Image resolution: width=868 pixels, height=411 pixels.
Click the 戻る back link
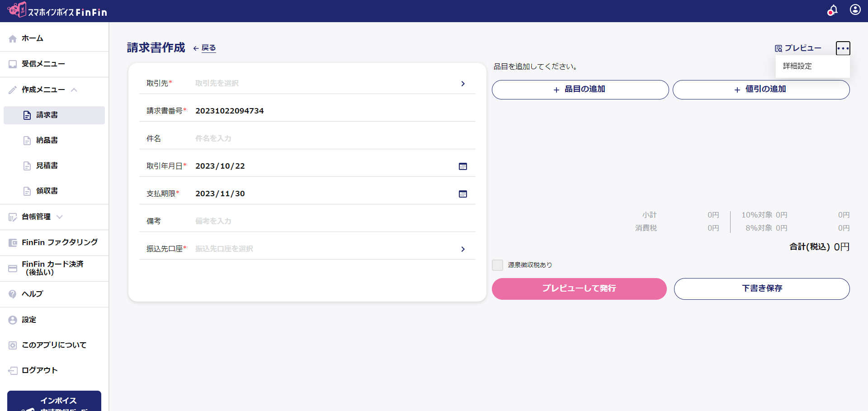(x=204, y=48)
